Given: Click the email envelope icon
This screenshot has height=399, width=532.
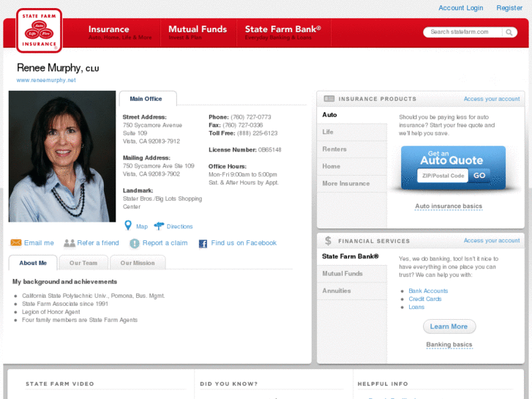Looking at the screenshot, I should 16,242.
